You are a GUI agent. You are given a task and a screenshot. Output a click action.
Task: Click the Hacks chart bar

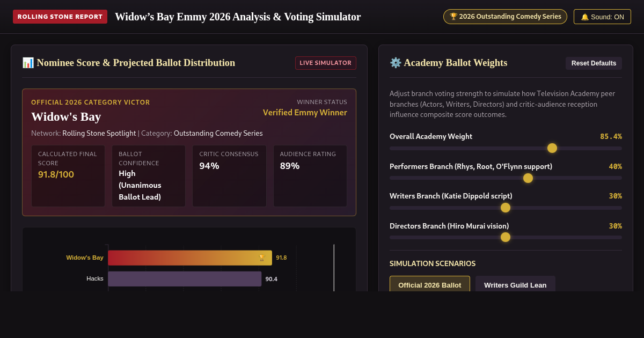(185, 279)
